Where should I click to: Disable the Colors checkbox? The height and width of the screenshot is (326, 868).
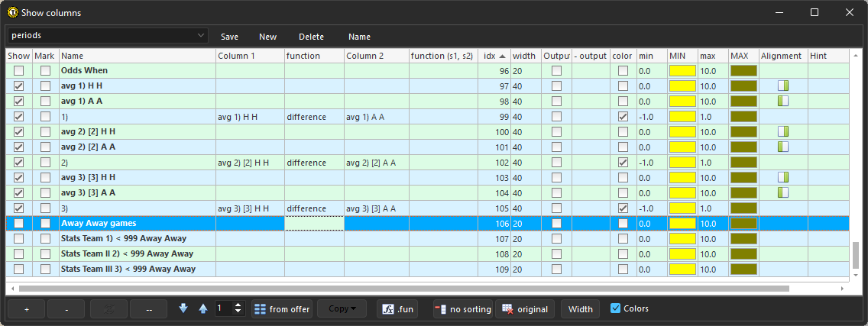tap(616, 308)
